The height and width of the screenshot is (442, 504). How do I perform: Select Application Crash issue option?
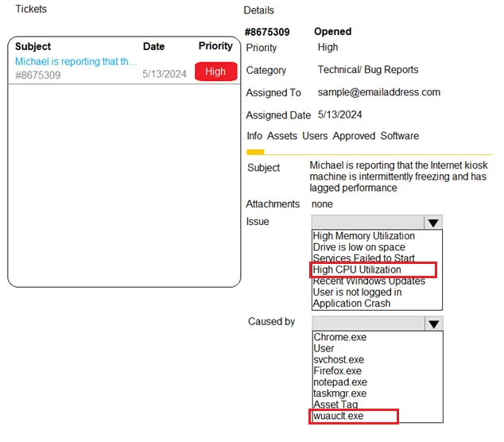tap(351, 303)
